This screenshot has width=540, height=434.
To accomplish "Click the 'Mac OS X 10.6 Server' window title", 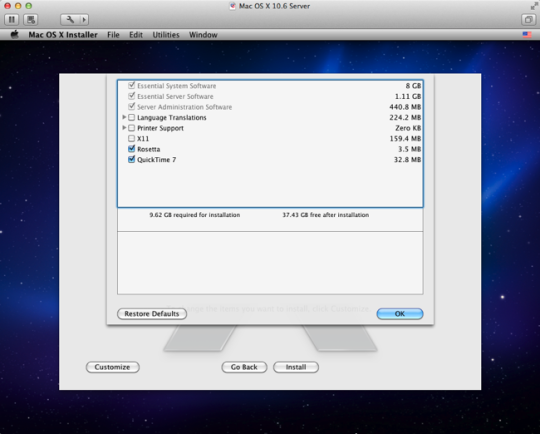I will (274, 6).
